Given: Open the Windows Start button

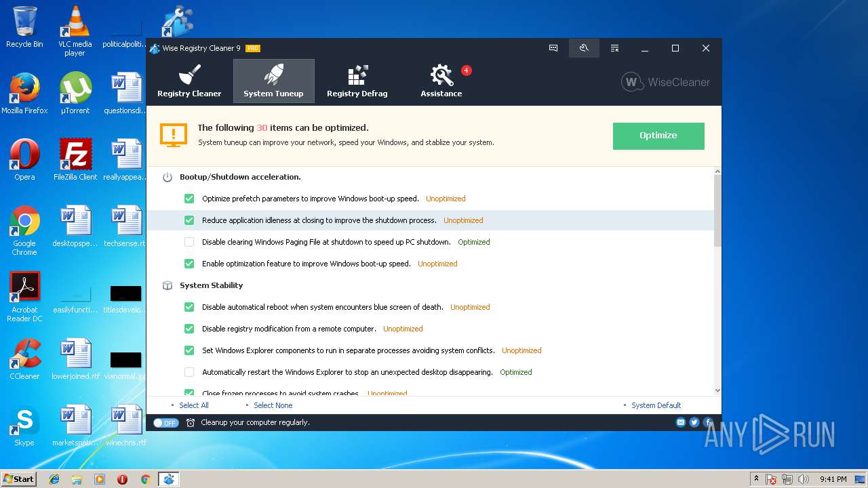Looking at the screenshot, I should 19,479.
